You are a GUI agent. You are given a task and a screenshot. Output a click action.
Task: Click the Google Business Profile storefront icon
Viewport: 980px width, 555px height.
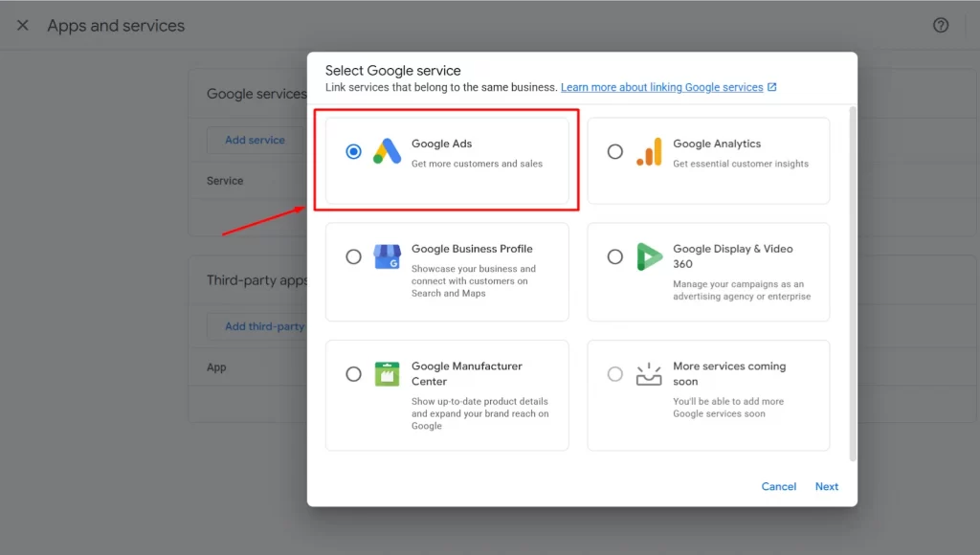coord(387,256)
